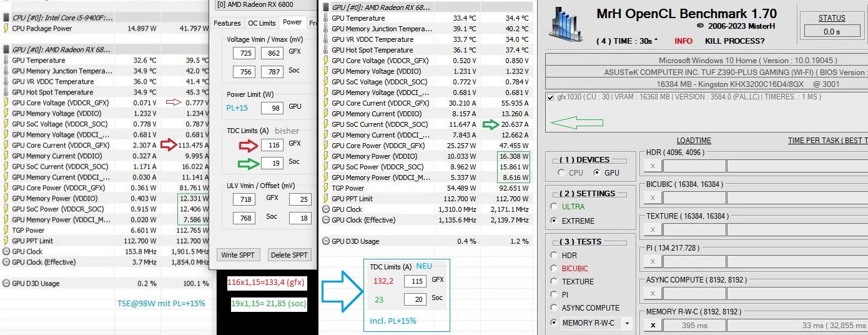The height and width of the screenshot is (335, 868).
Task: Click thermometer icon of GPU VR VDDC 36.0 °C row
Action: (6, 82)
